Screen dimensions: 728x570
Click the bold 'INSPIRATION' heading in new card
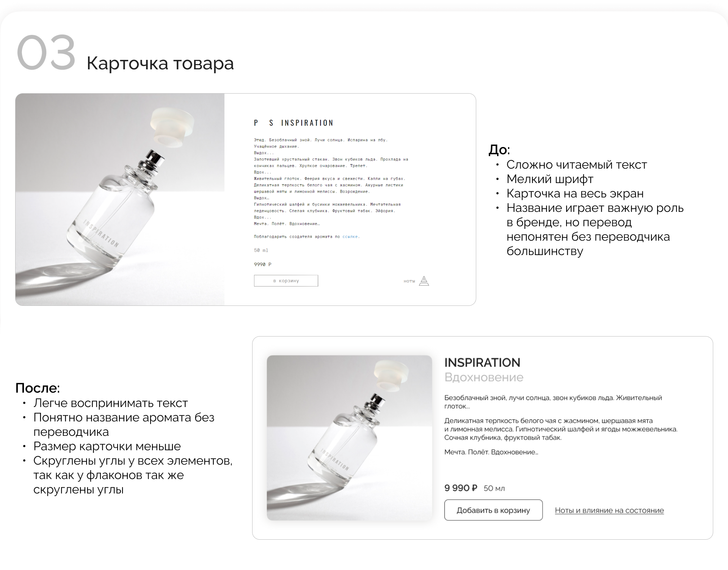point(482,363)
